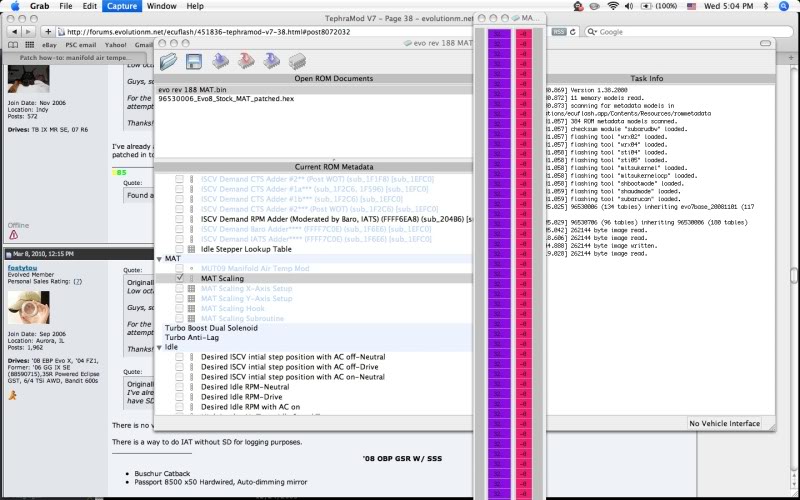The image size is (800, 500).
Task: Click the Bluetooth menu bar icon
Action: pos(766,6)
